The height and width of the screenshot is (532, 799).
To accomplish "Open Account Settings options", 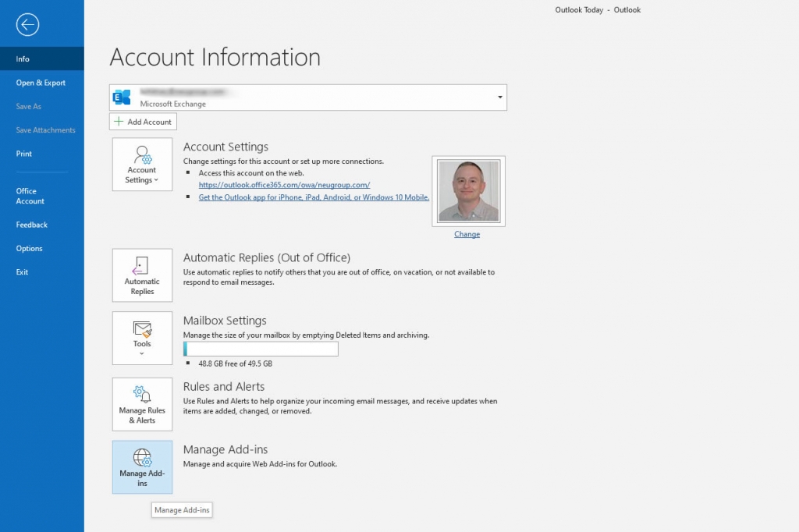I will [141, 164].
